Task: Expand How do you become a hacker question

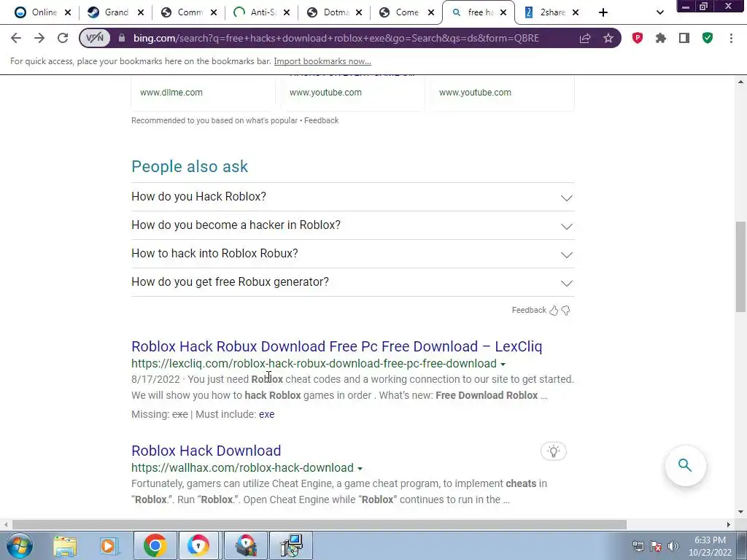Action: click(x=352, y=225)
